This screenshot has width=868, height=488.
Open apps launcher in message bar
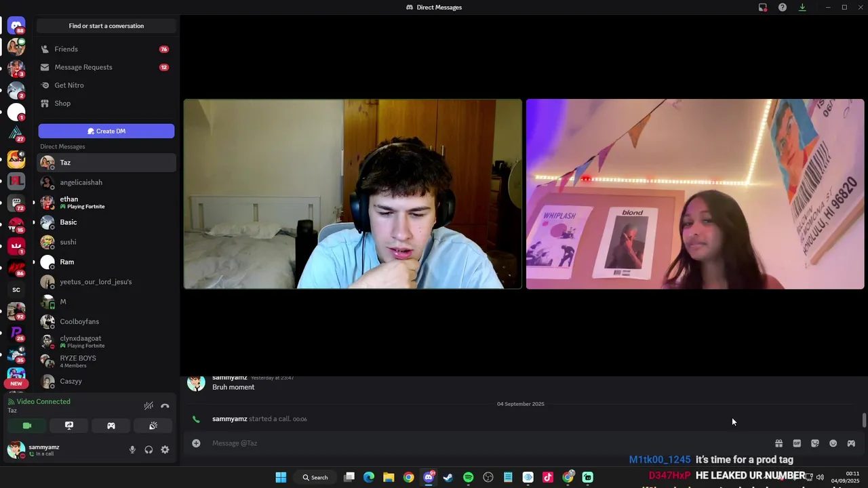point(851,443)
